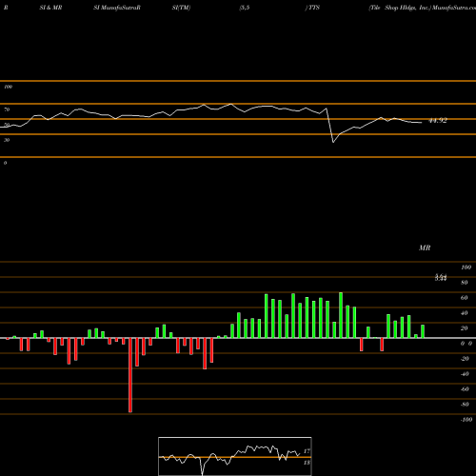Click the -100 label on the MR axis
476x476 pixels.
point(466,420)
